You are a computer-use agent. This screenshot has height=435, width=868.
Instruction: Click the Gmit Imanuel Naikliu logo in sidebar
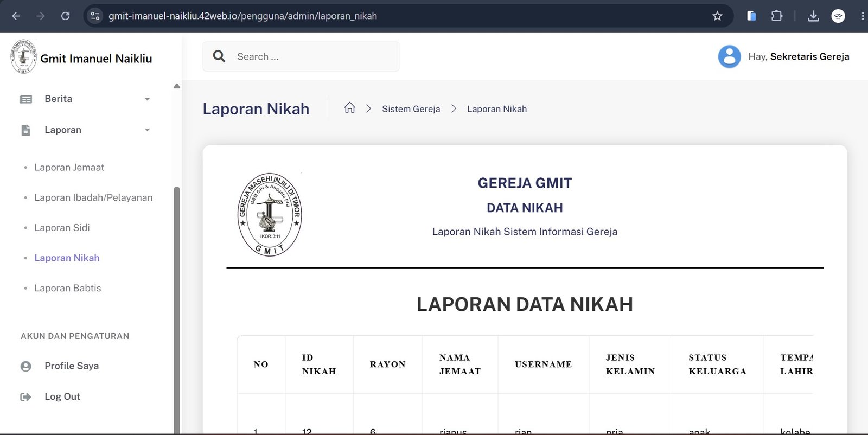coord(23,56)
